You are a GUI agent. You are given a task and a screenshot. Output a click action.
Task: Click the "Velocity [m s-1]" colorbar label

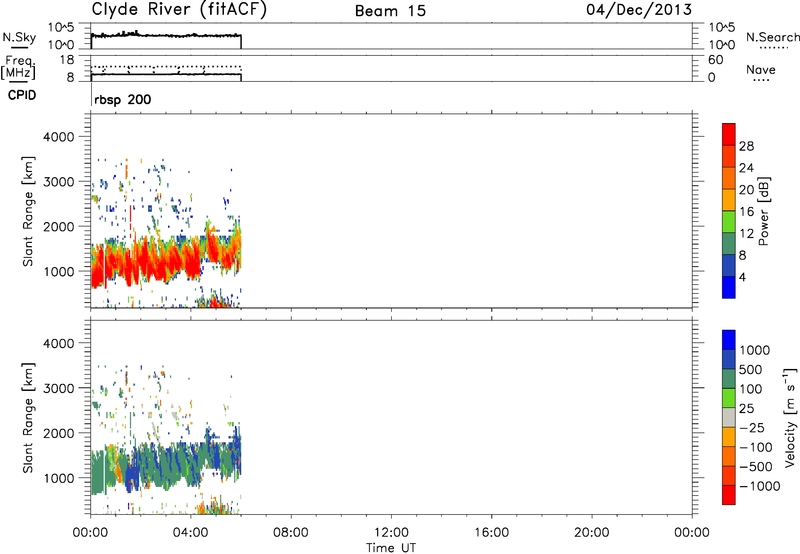(790, 417)
